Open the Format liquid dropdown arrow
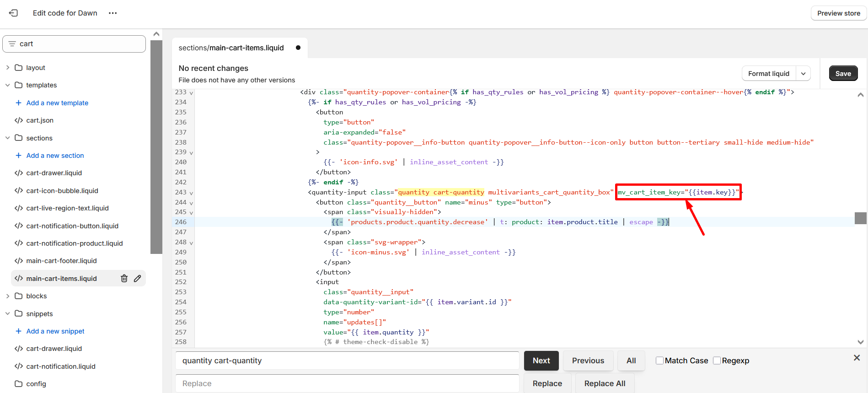The height and width of the screenshot is (393, 868). point(803,74)
